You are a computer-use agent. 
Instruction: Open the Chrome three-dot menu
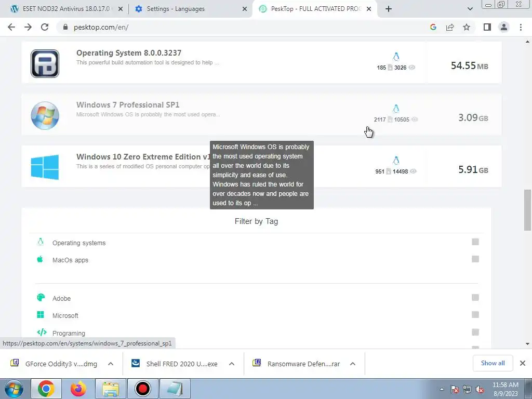click(x=521, y=27)
